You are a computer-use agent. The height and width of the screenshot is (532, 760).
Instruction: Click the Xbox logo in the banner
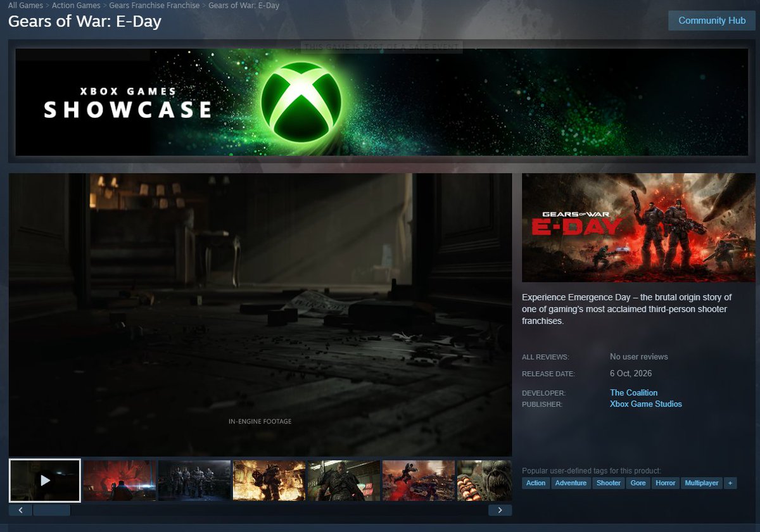click(x=301, y=101)
